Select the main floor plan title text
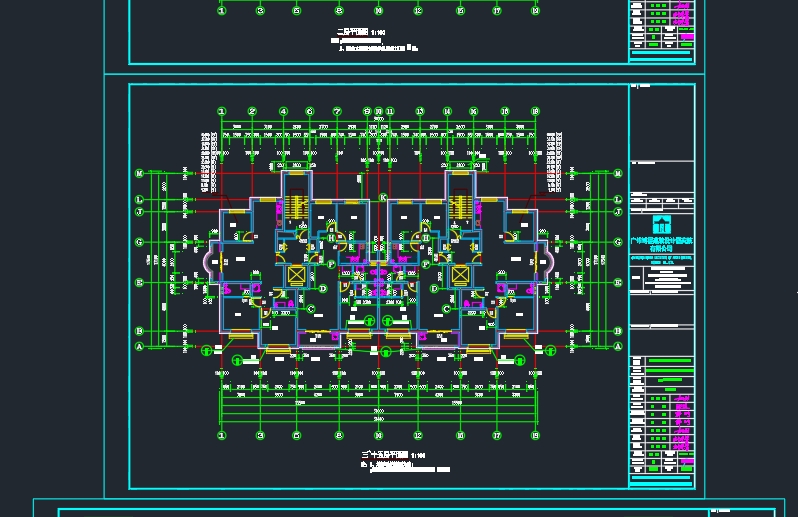The height and width of the screenshot is (517, 798). tap(379, 455)
